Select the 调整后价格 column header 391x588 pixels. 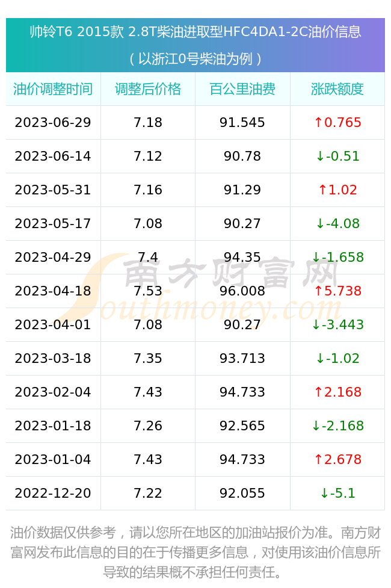148,89
